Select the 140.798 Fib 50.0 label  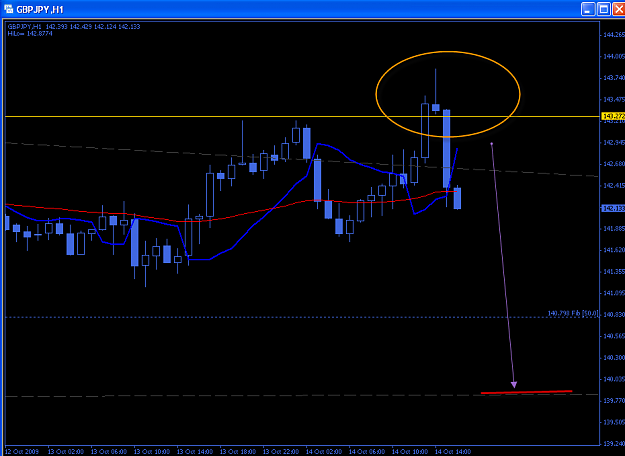coord(573,314)
